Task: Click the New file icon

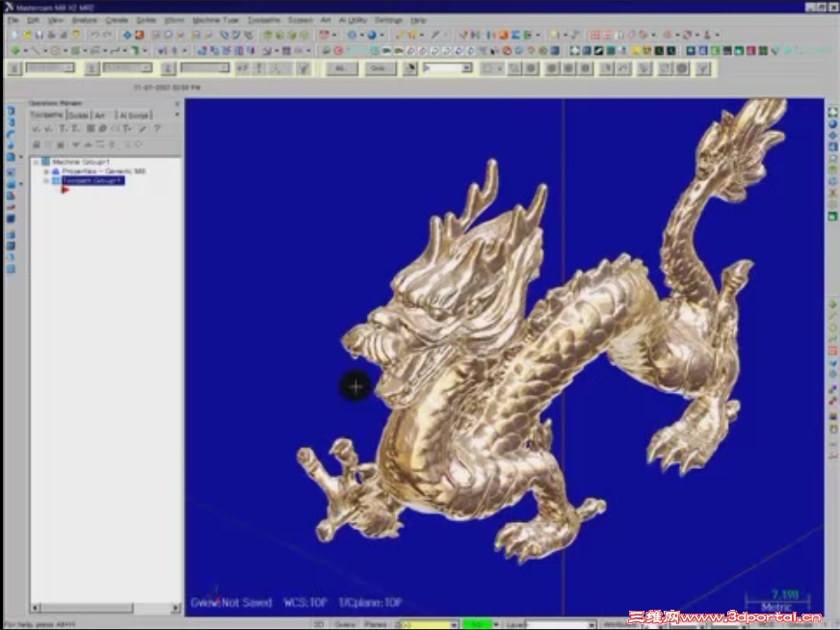Action: tap(14, 35)
